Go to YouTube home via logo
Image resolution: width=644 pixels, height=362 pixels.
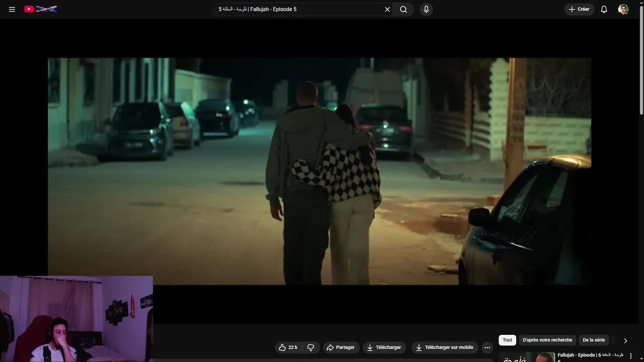click(41, 9)
